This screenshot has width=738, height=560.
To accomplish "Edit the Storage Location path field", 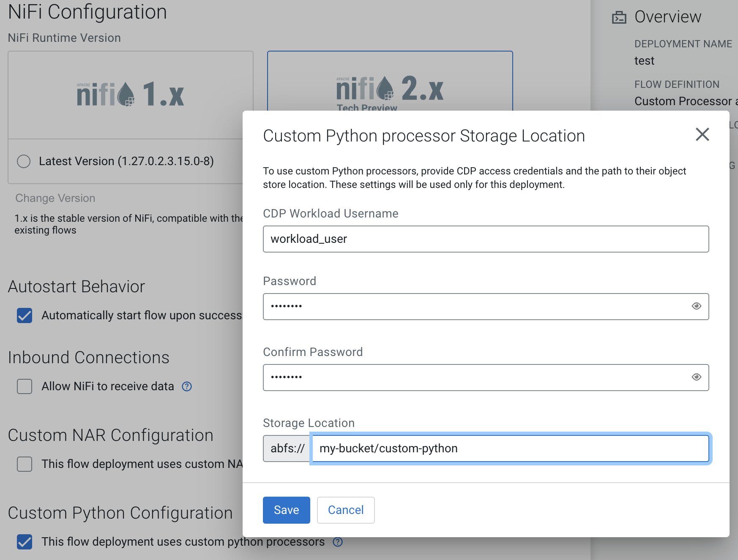I will click(x=510, y=449).
